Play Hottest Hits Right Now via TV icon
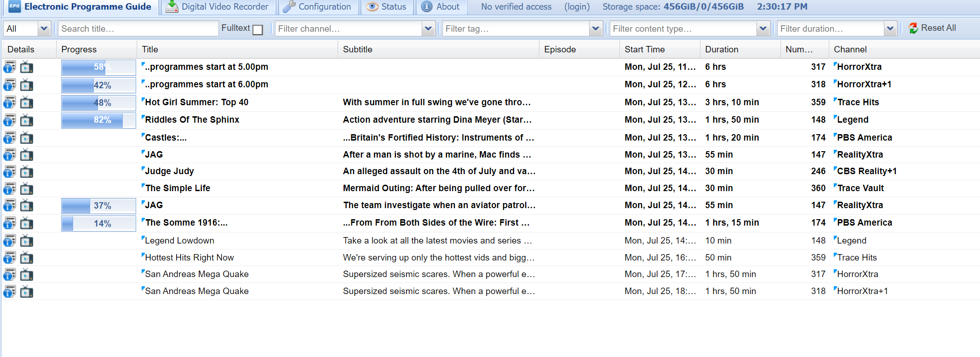This screenshot has width=980, height=357. click(27, 258)
